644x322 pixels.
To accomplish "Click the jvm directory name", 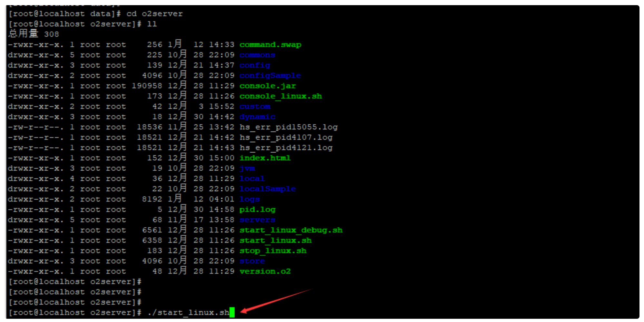I will (247, 168).
